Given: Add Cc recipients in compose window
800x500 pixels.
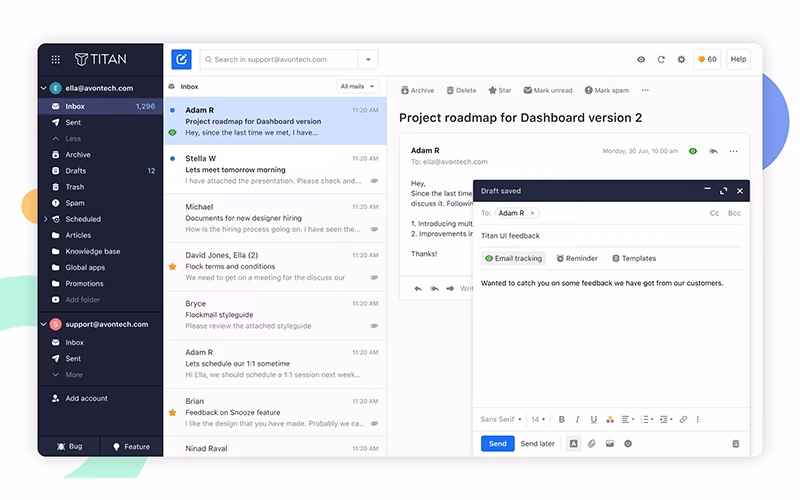Looking at the screenshot, I should pos(714,213).
